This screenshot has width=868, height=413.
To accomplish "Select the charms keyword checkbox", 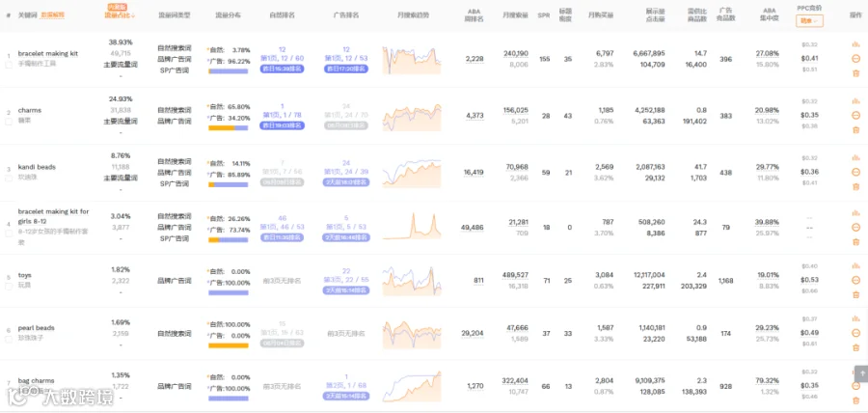I will (x=9, y=122).
